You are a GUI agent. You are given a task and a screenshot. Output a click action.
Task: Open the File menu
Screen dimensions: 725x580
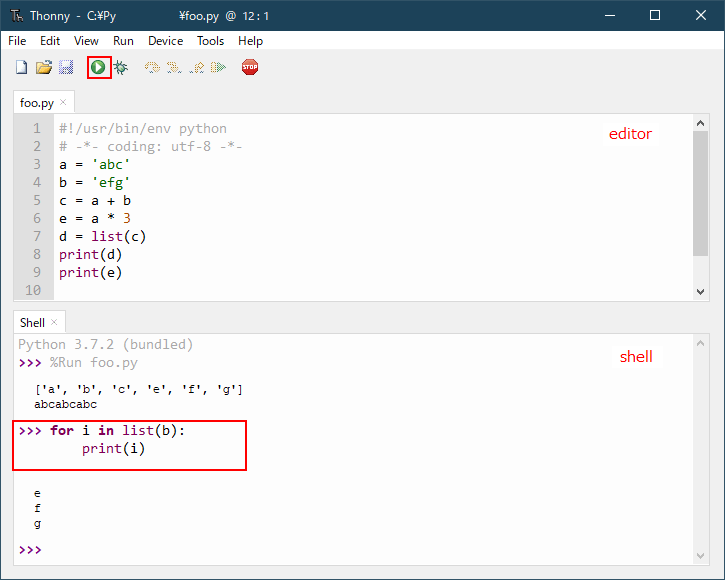(17, 41)
